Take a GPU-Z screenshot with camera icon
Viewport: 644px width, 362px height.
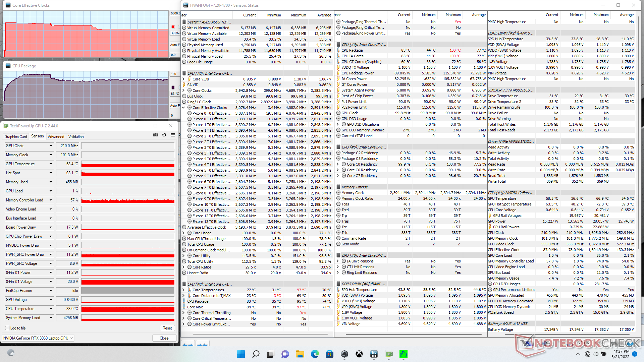pos(156,135)
